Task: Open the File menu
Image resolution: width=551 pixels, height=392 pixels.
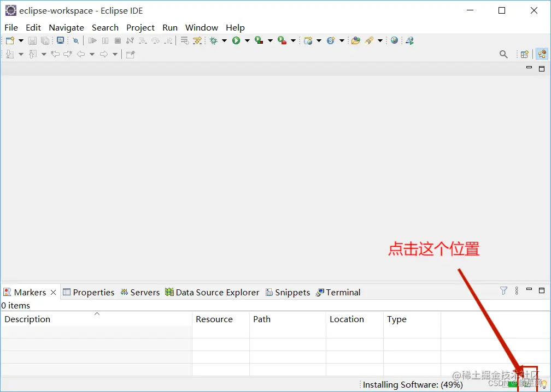Action: [x=11, y=28]
